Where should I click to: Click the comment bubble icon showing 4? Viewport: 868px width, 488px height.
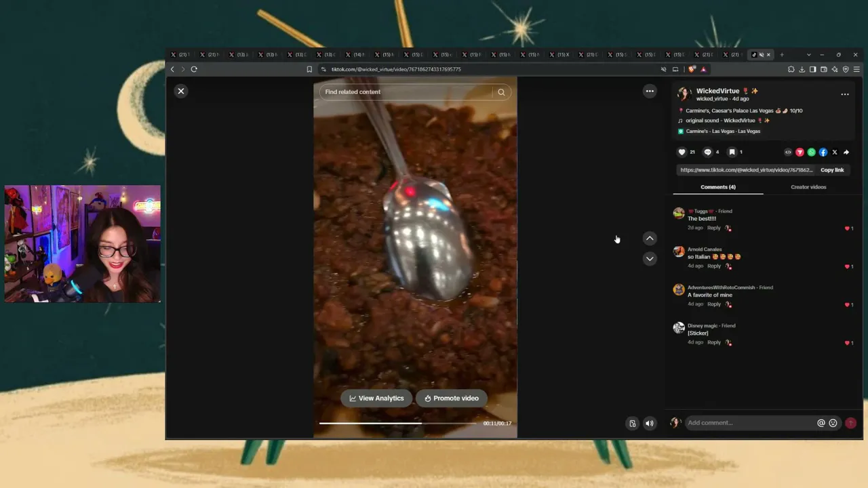pyautogui.click(x=707, y=152)
